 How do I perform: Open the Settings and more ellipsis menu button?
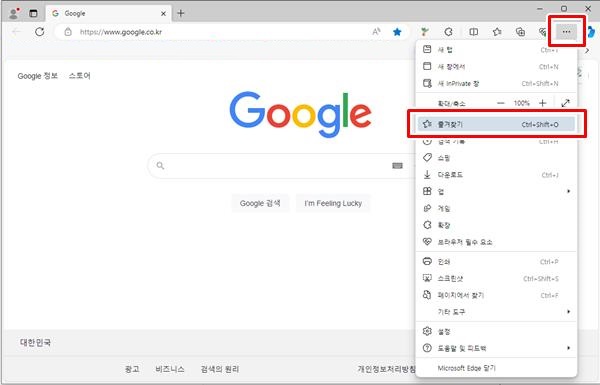pyautogui.click(x=566, y=32)
